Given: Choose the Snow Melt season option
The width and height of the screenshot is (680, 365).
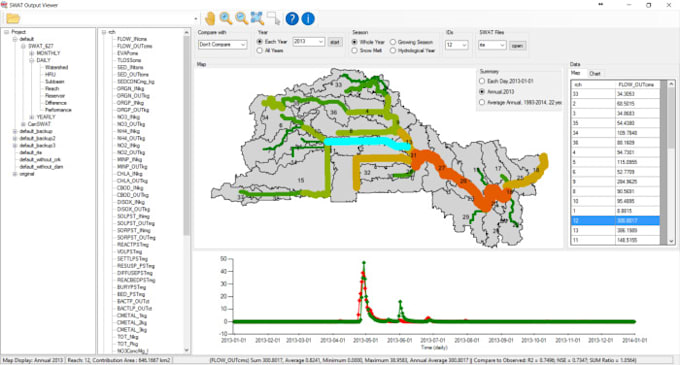Looking at the screenshot, I should click(x=354, y=51).
